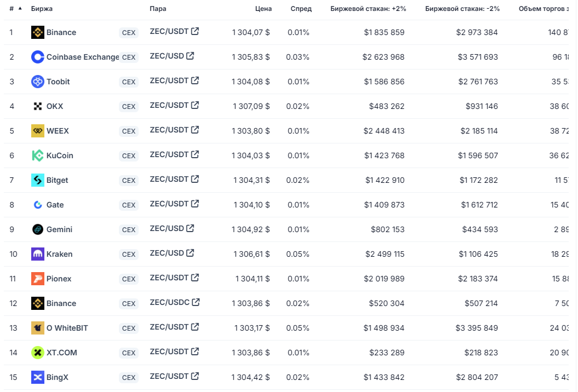Screen dimensions: 578x392
Task: Open the Kraken exchange link
Action: point(59,254)
